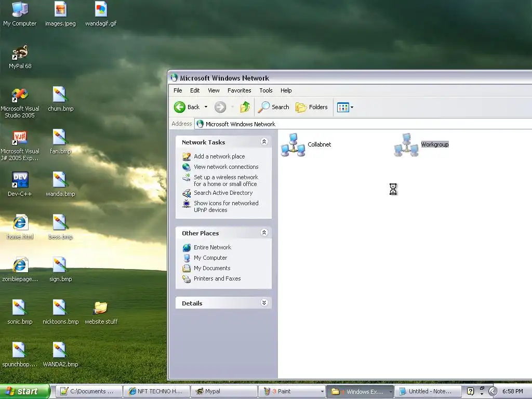Screen dimensions: 532x399
Task: Click View network connections link
Action: point(226,167)
